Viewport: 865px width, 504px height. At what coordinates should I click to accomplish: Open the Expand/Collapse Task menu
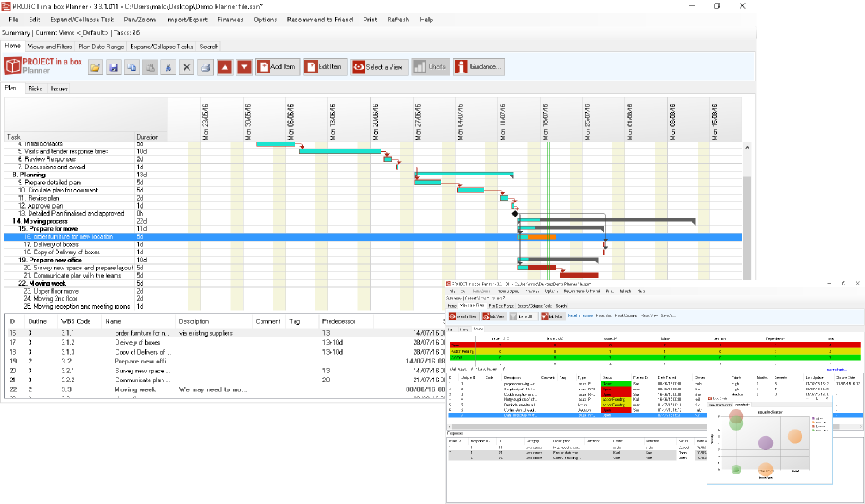tap(82, 20)
